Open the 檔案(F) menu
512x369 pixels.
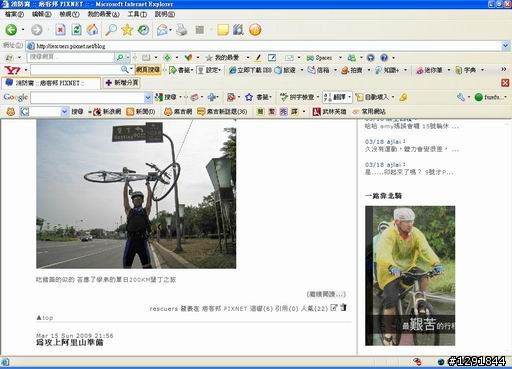[14, 14]
